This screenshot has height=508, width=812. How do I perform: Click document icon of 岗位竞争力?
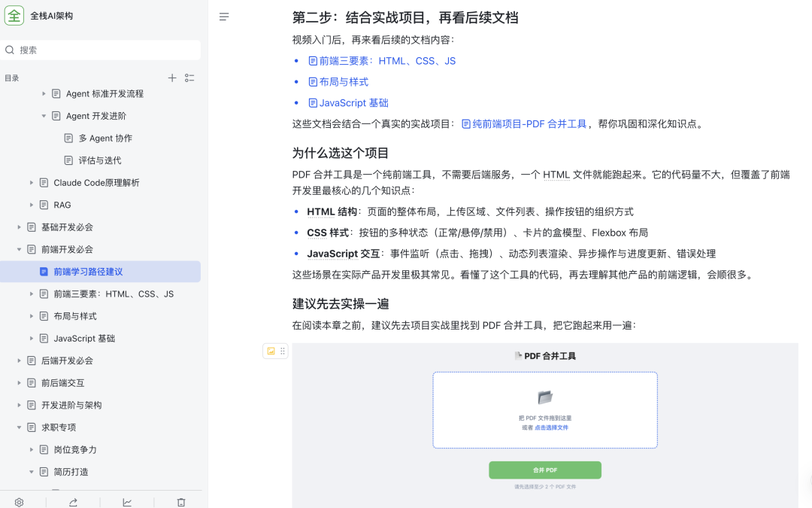pos(44,449)
